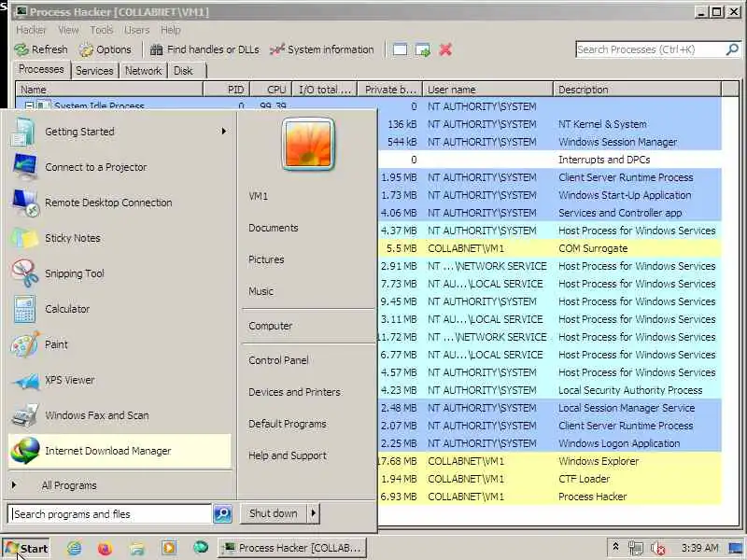Collapse the System Idle Process tree node
Viewport: 747px width, 560px height.
29,105
